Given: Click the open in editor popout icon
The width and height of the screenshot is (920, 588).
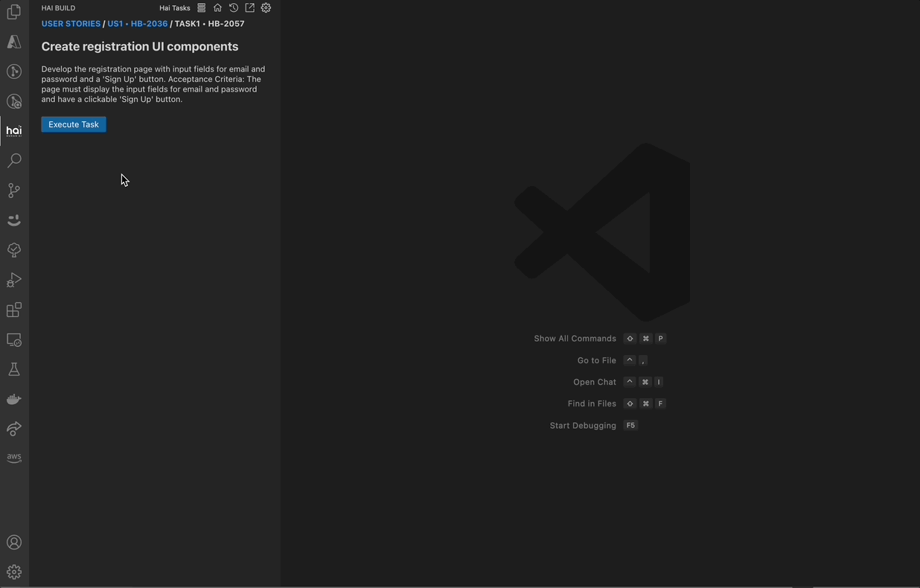Looking at the screenshot, I should [250, 7].
